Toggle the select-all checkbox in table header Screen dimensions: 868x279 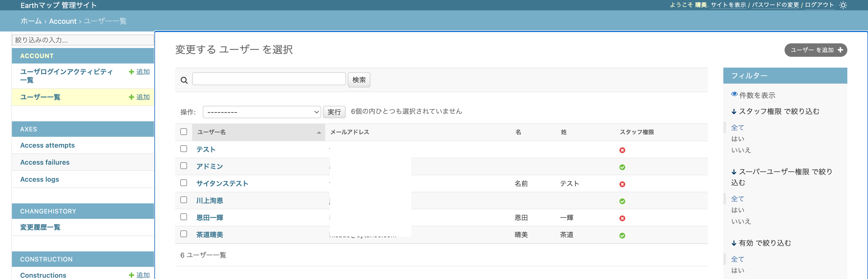[x=183, y=132]
